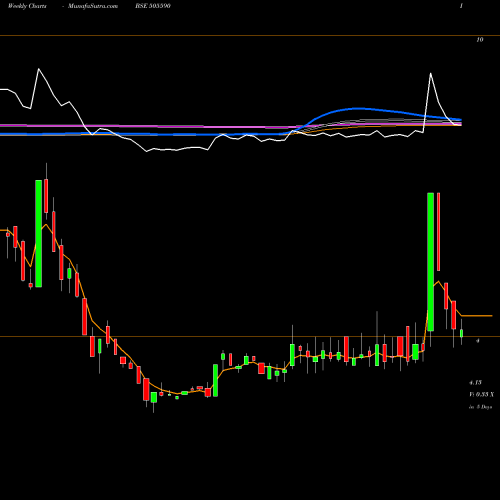Click the 'in 5 Days' label
Screen dimensions: 500x500
(x=480, y=407)
